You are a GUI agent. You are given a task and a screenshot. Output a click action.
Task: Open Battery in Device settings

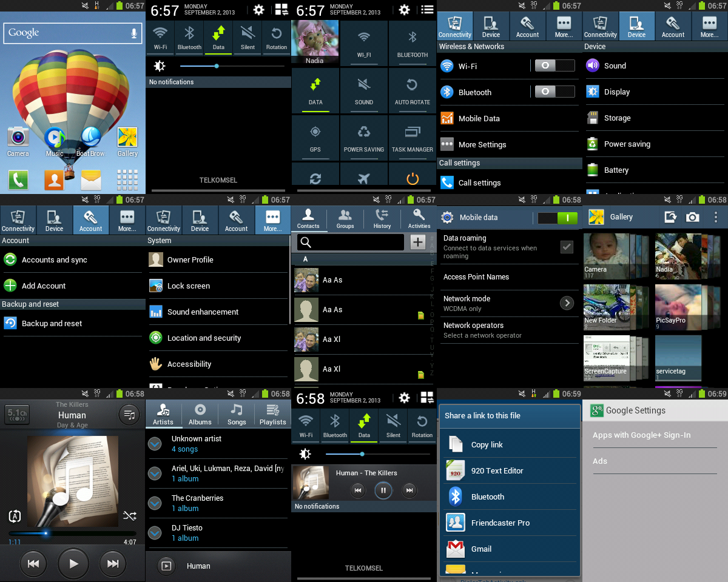655,170
